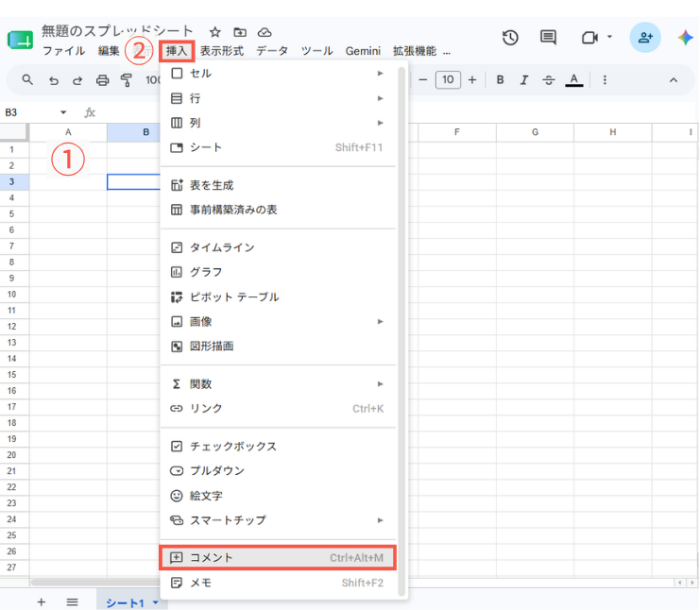
Task: Open the 挿入 menu
Action: (x=177, y=51)
